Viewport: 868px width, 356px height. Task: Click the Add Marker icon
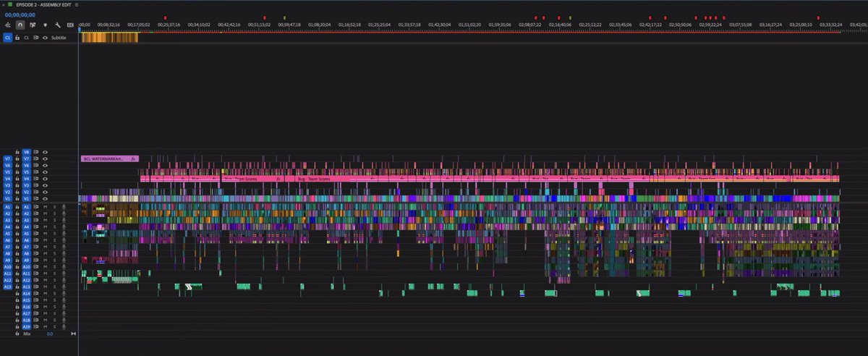45,25
